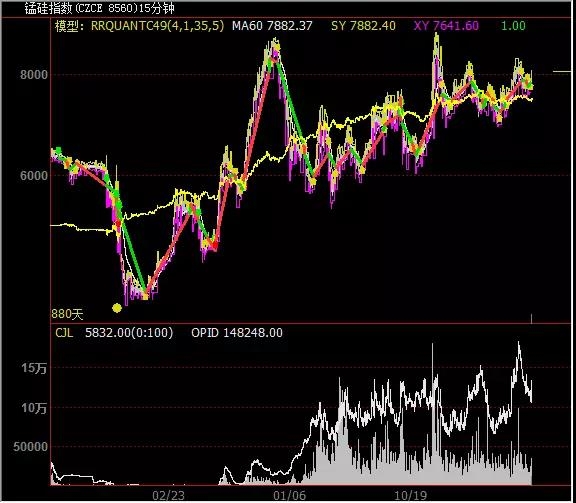This screenshot has height=503, width=576.
Task: Click the yellow dot marker near 880天
Action: click(x=117, y=308)
